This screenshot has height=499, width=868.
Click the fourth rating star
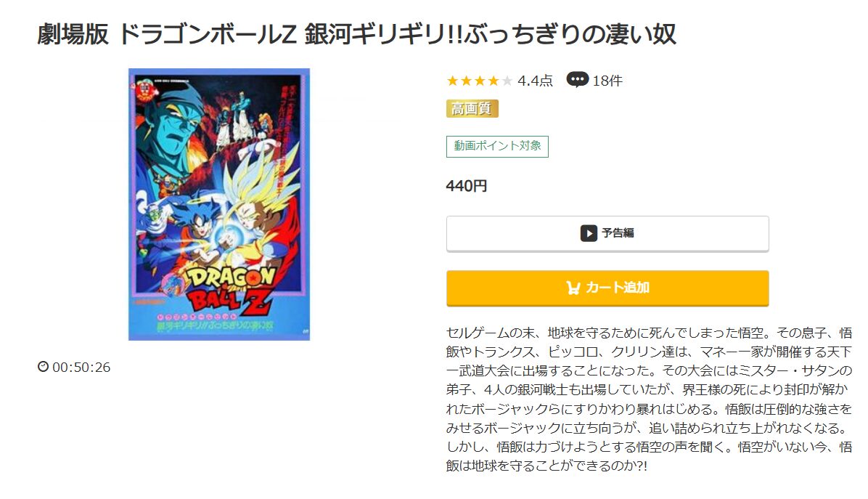pyautogui.click(x=494, y=81)
